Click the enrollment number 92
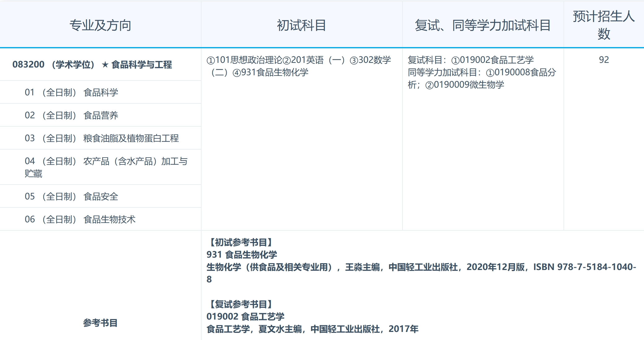 [605, 60]
